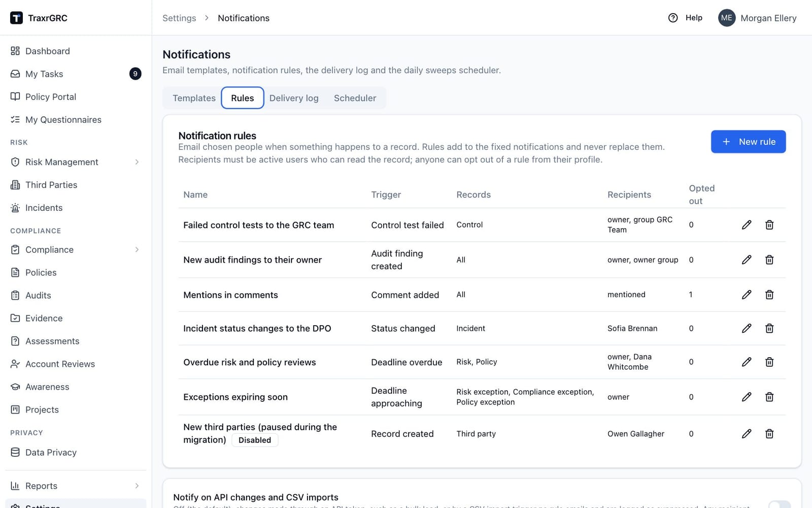The image size is (812, 508).
Task: Click 'Exceptions expiring soon' rule name
Action: (x=235, y=397)
